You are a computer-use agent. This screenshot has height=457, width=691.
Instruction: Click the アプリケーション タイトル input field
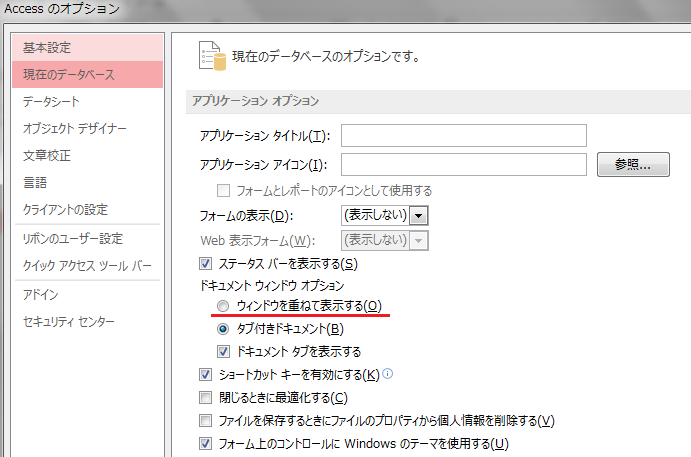click(x=464, y=135)
